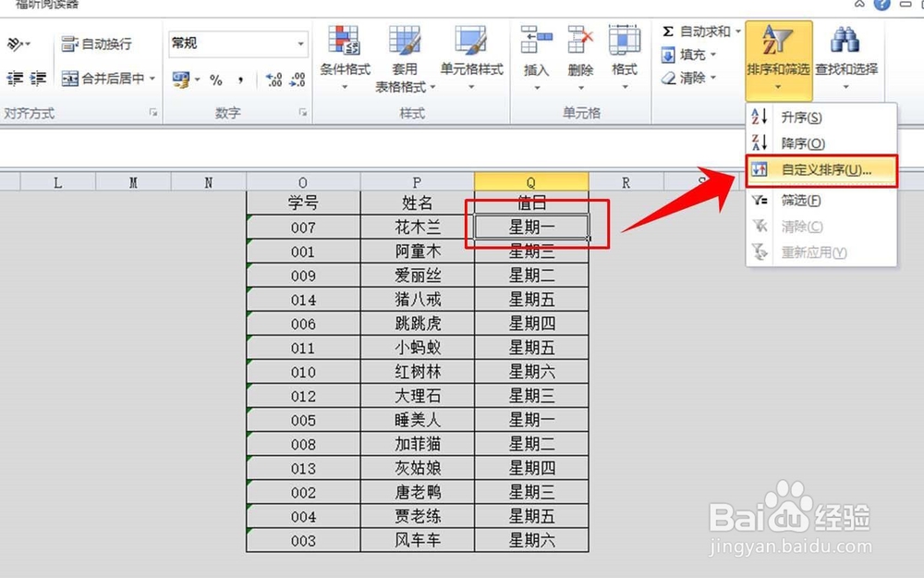The width and height of the screenshot is (924, 578).
Task: Apply percent style with the % icon
Action: tap(215, 80)
